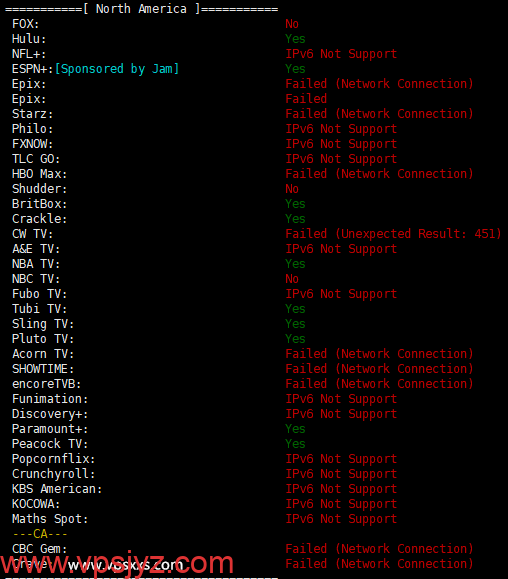Select the CBC Gem label
508x579 pixels.
point(40,549)
